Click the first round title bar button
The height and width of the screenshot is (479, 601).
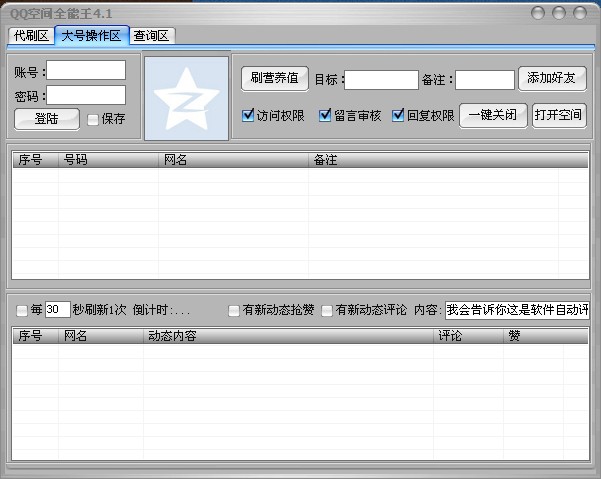click(x=538, y=13)
